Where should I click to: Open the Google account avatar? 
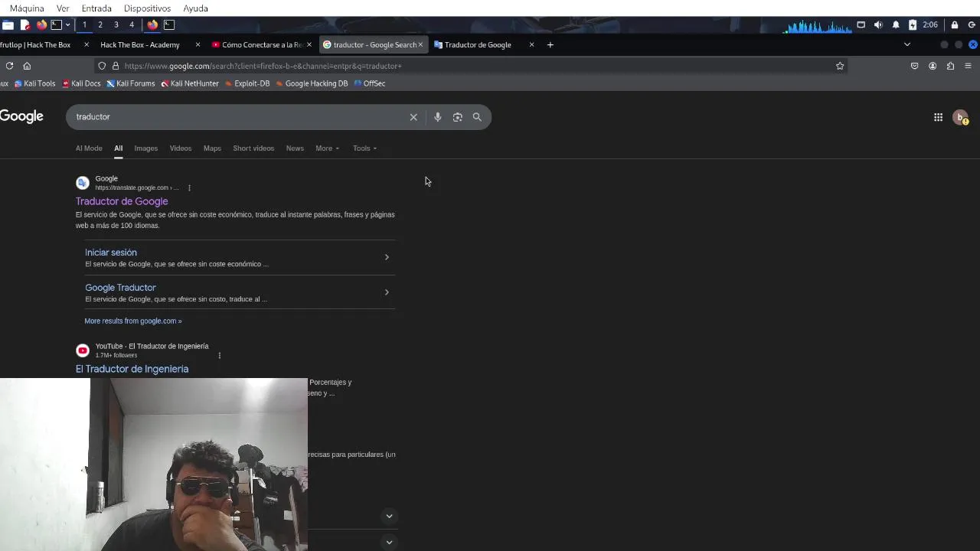click(x=960, y=117)
